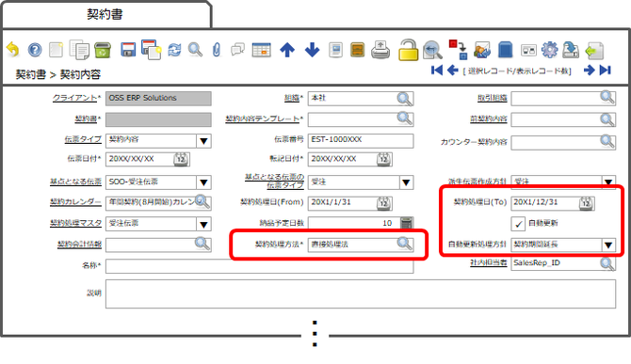Click the blue Product Info icon
This screenshot has height=364, width=631.
tap(505, 50)
